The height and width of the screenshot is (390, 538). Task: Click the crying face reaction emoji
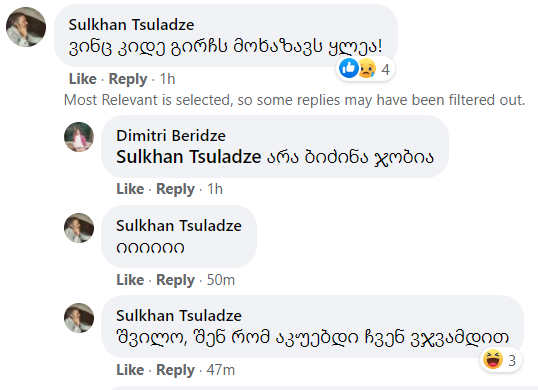click(367, 68)
